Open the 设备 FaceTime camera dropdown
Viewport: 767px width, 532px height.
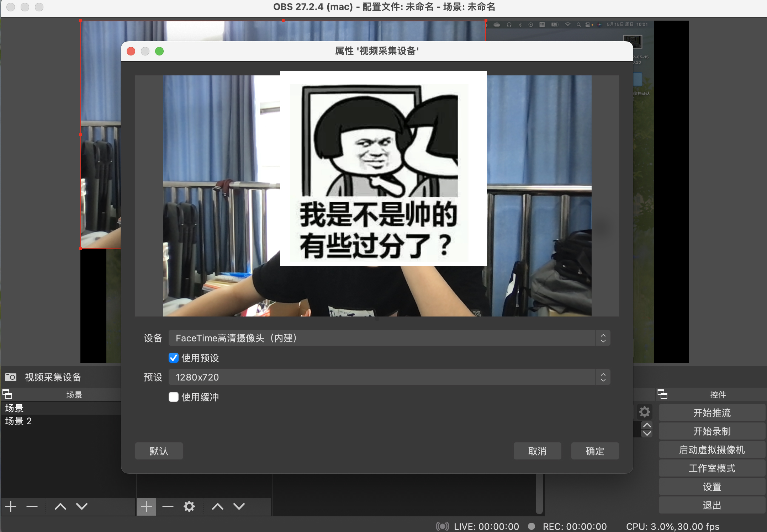(x=389, y=338)
